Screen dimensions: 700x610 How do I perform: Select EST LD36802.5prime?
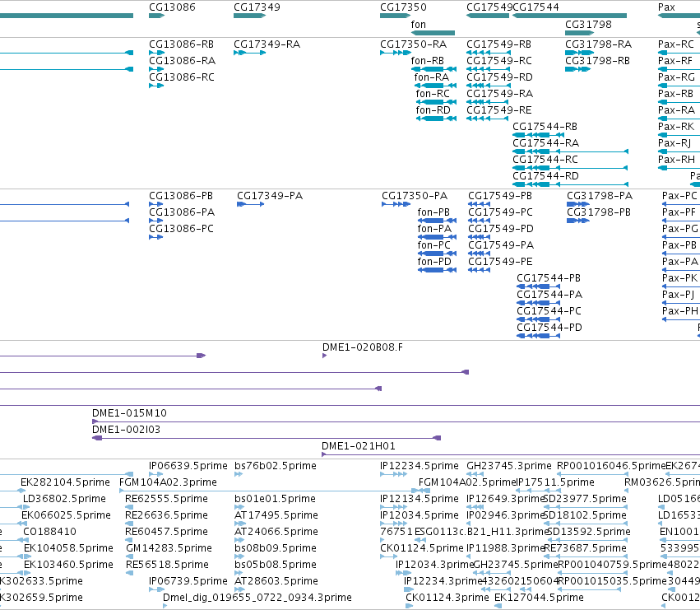click(65, 499)
